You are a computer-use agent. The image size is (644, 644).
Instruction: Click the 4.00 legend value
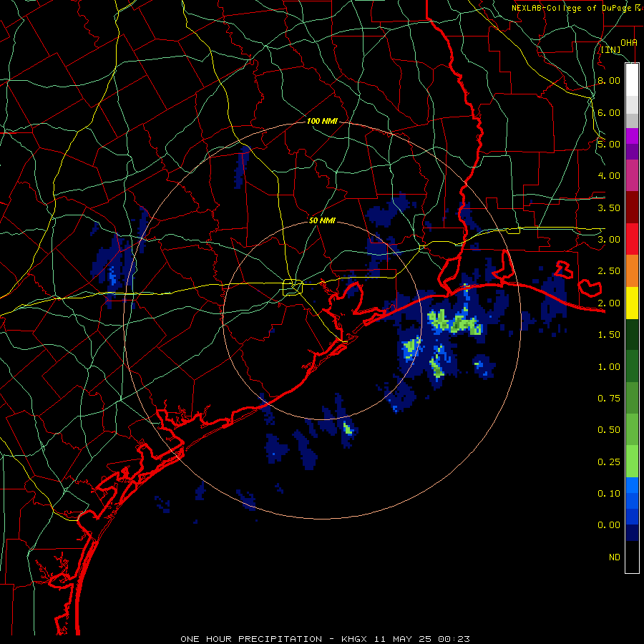point(609,176)
